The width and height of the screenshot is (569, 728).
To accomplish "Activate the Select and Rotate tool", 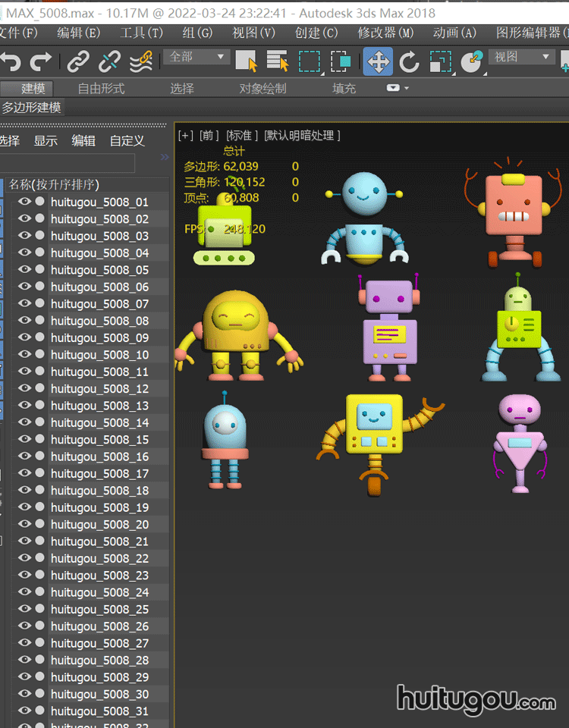I will tap(409, 61).
